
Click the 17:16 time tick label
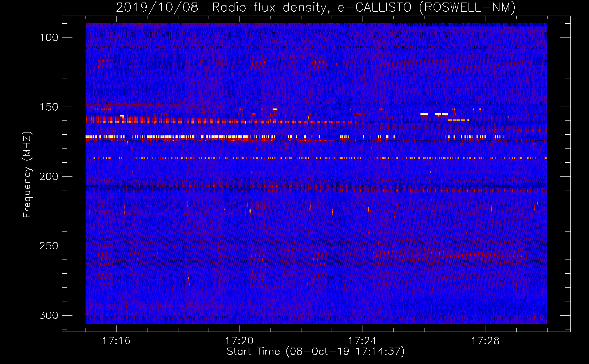point(116,341)
